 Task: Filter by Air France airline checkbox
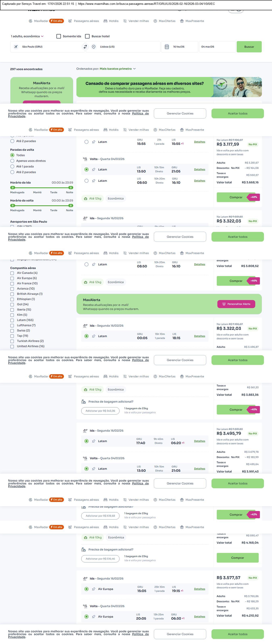[x=12, y=284]
